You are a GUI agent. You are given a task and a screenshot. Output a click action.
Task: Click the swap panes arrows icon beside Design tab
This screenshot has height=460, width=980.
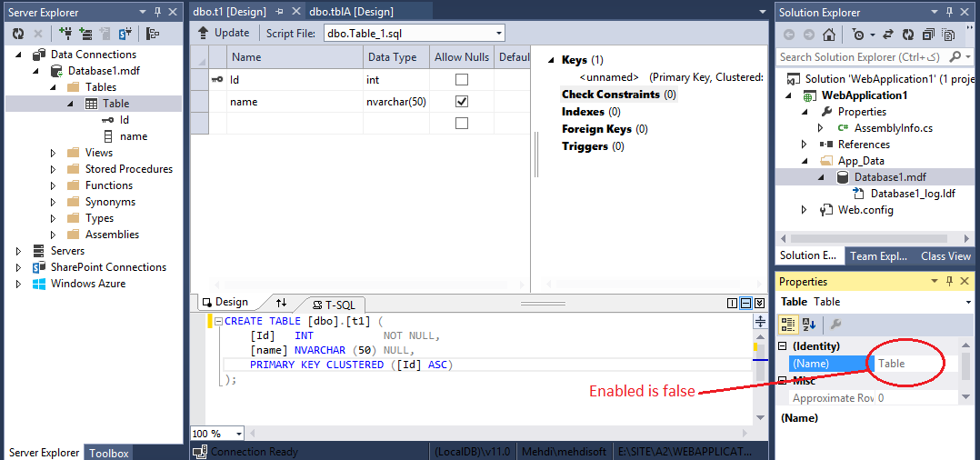pos(281,303)
